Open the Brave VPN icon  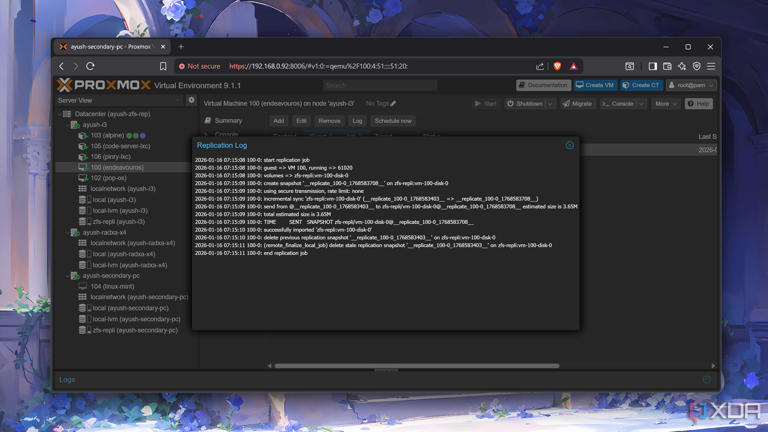pos(696,66)
